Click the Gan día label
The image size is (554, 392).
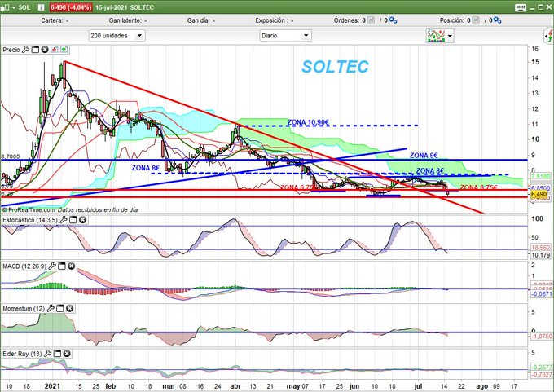pos(198,20)
